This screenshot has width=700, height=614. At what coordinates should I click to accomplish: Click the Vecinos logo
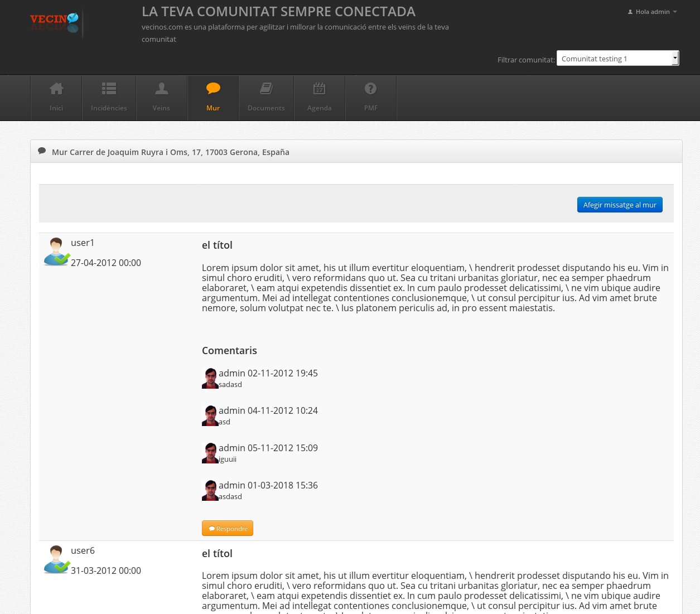tap(55, 23)
